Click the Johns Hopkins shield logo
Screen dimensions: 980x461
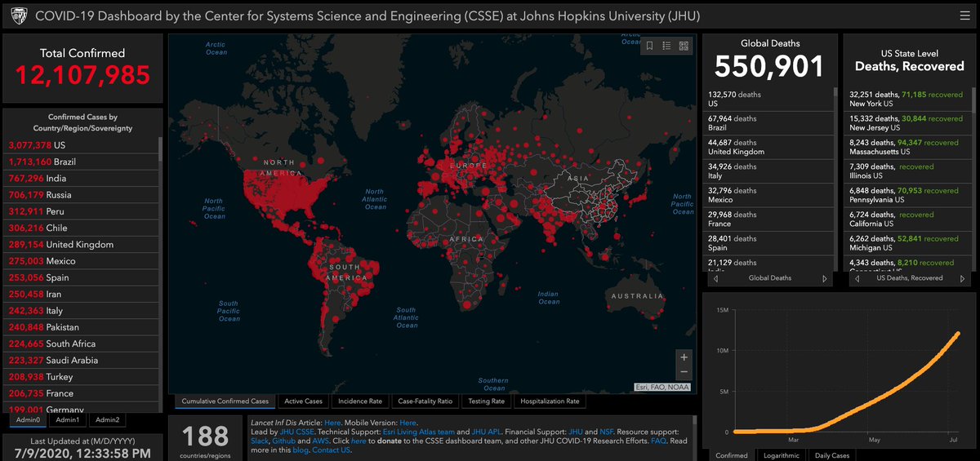point(19,16)
